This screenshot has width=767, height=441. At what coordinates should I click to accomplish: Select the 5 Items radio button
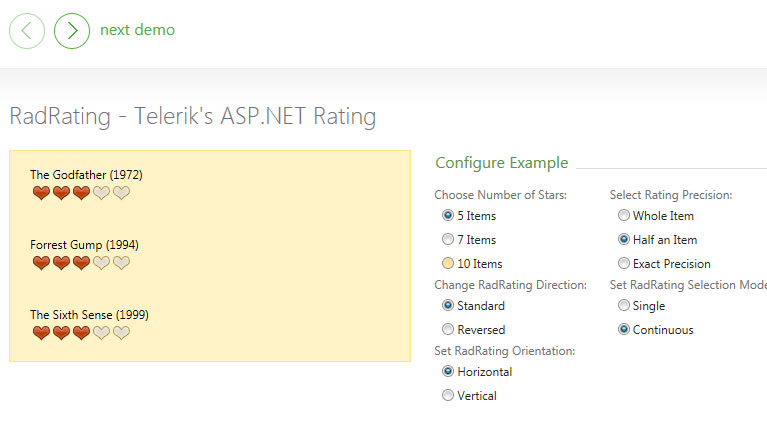pos(448,215)
